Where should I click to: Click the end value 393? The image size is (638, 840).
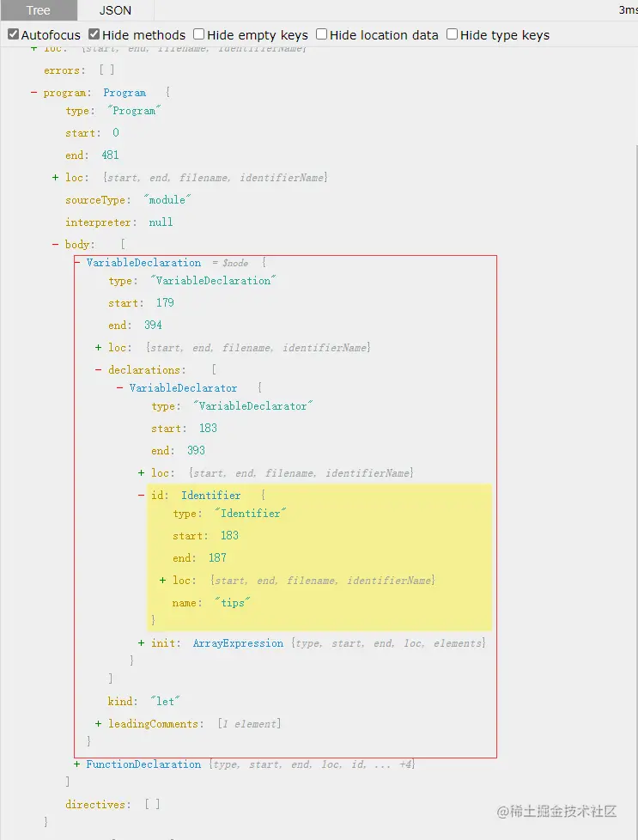pyautogui.click(x=196, y=451)
